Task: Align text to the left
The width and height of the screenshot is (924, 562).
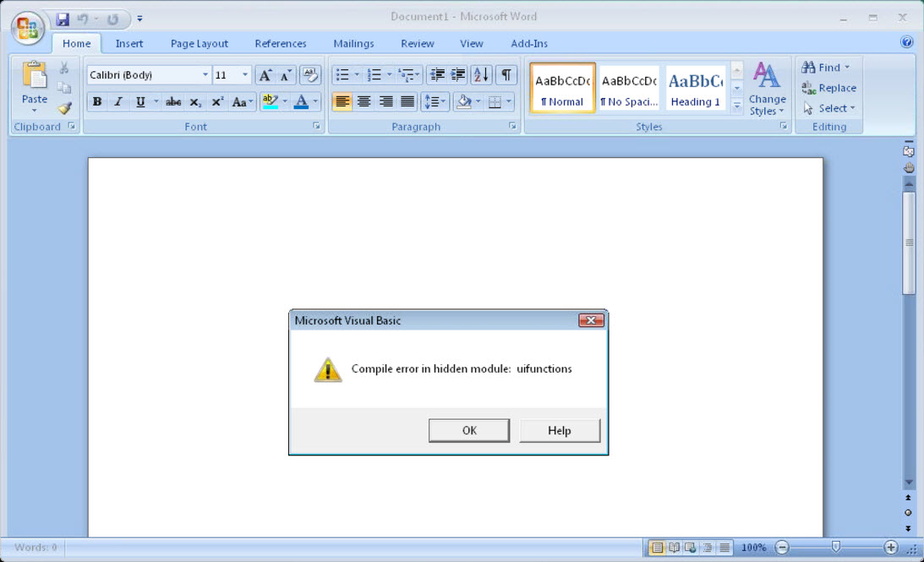Action: pyautogui.click(x=342, y=102)
